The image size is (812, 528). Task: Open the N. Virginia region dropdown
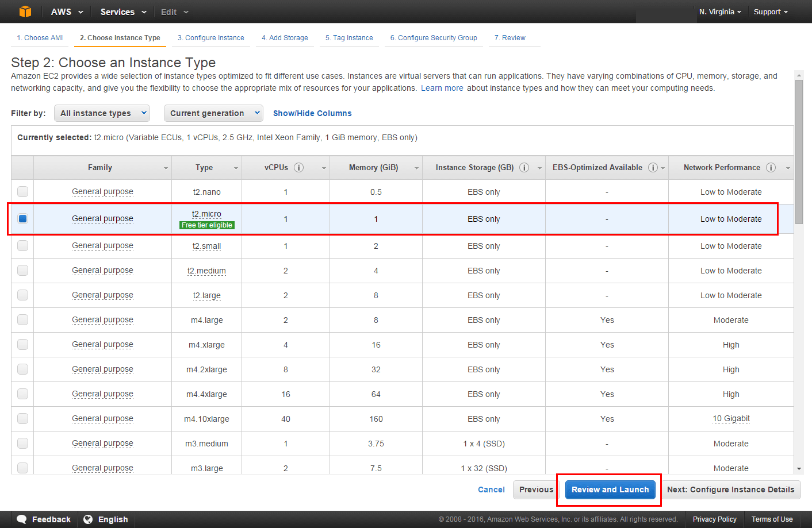click(720, 11)
